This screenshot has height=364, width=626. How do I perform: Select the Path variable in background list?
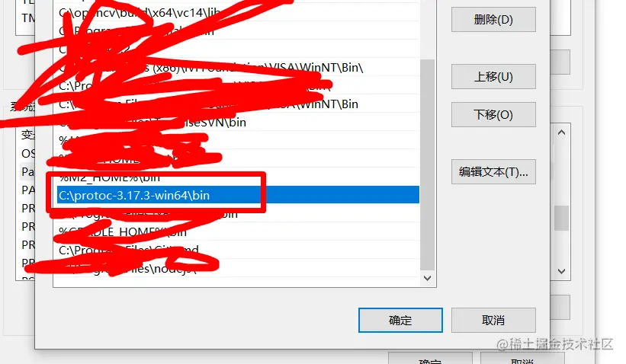[x=27, y=172]
